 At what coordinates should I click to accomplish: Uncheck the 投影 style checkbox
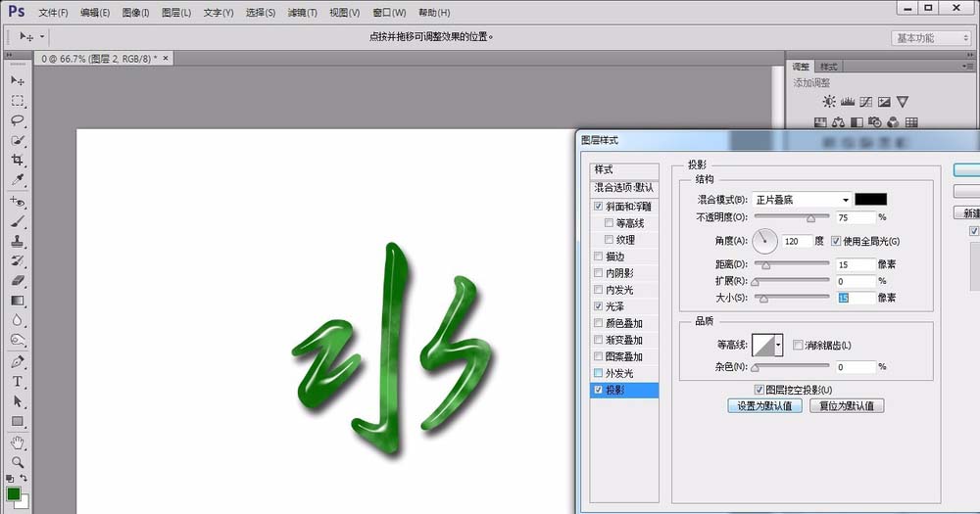(598, 390)
